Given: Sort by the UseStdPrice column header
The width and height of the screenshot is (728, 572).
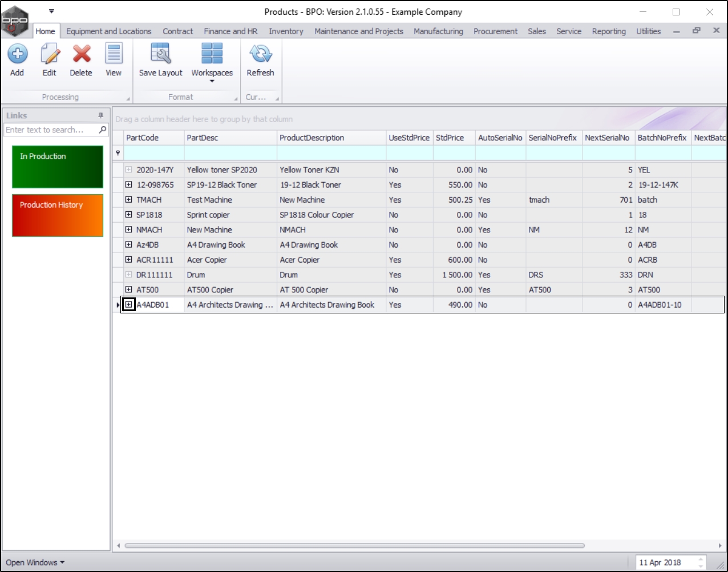Looking at the screenshot, I should 410,138.
